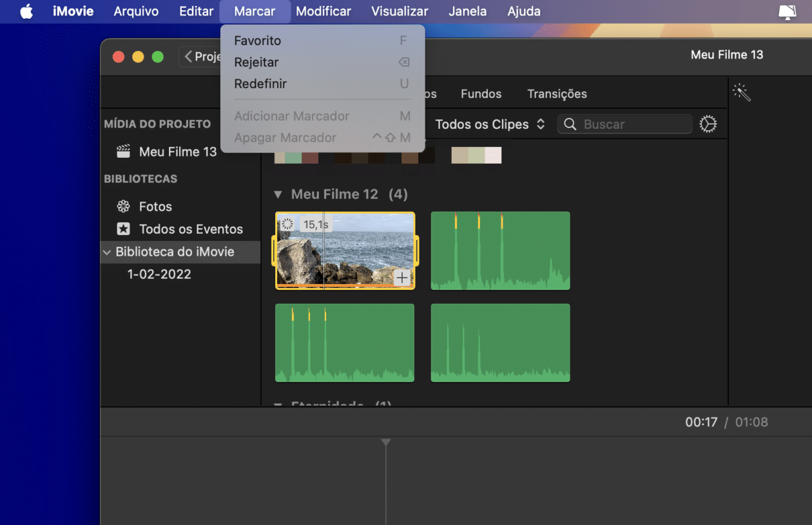The image size is (812, 525).
Task: Open the clip filter settings gear icon
Action: (x=708, y=124)
